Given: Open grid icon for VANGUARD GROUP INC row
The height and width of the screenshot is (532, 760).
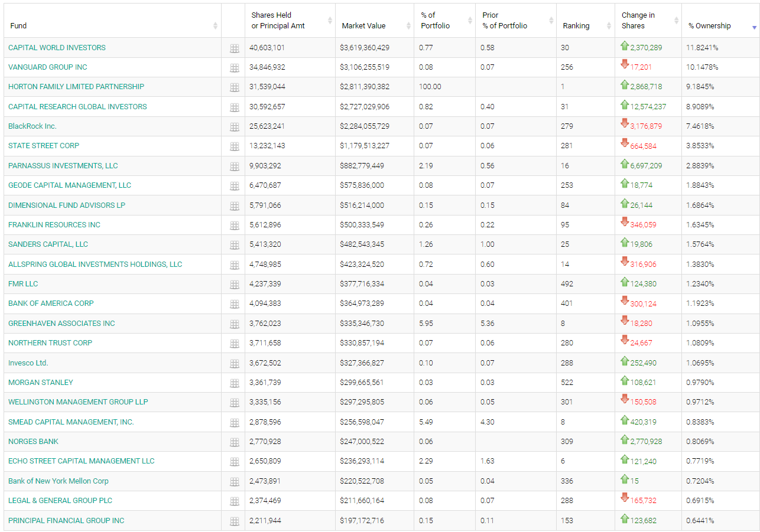Looking at the screenshot, I should (234, 68).
